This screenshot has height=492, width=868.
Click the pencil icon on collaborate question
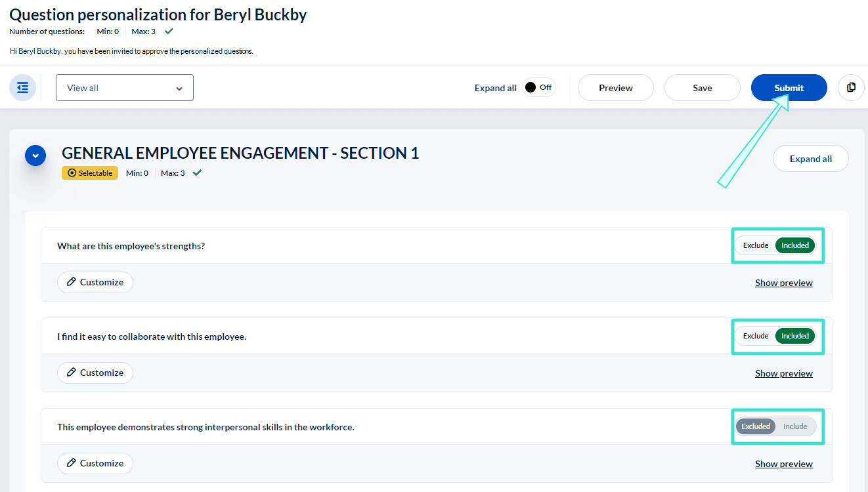point(72,373)
